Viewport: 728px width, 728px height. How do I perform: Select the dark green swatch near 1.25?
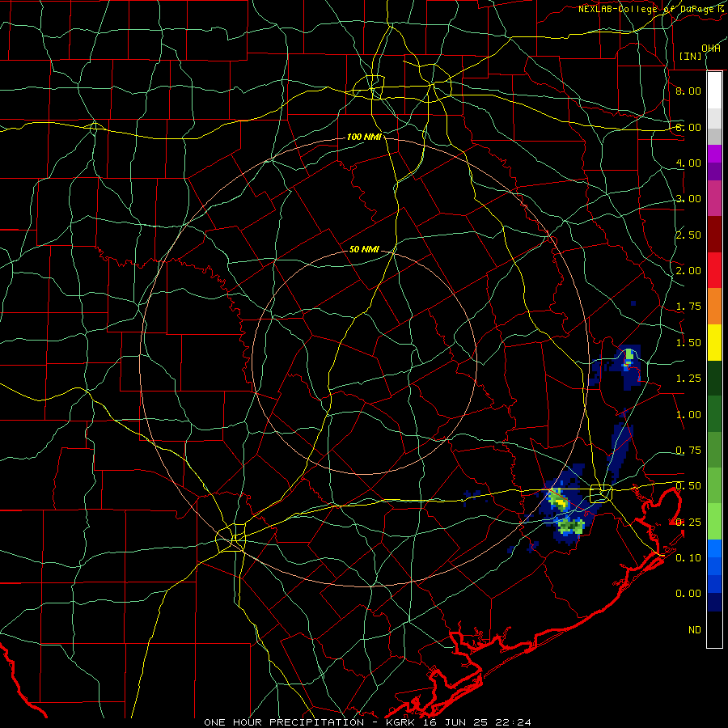click(x=714, y=379)
